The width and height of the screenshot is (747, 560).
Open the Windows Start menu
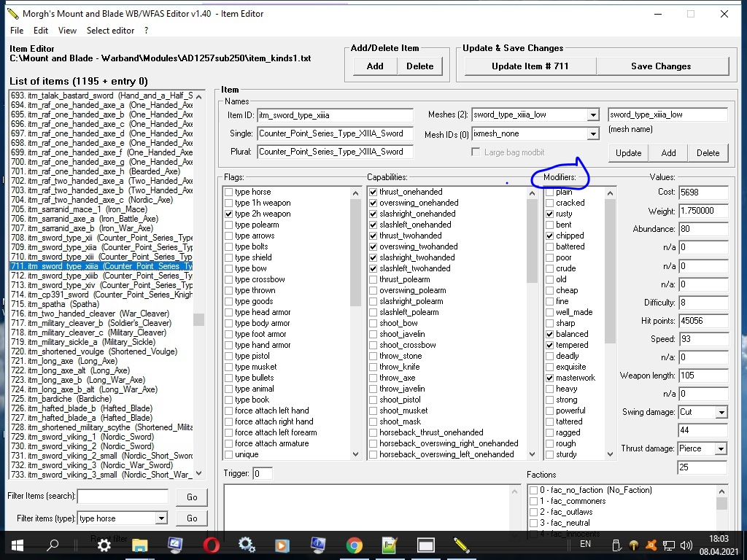point(18,545)
